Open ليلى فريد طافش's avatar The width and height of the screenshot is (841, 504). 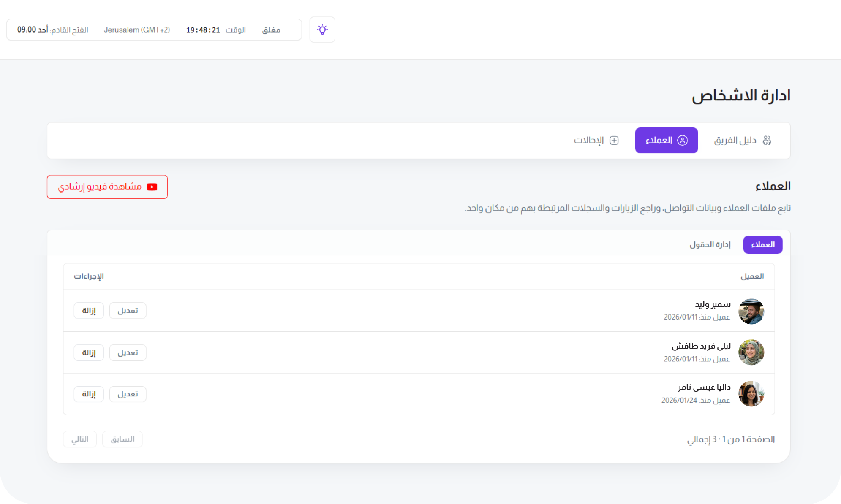point(751,352)
